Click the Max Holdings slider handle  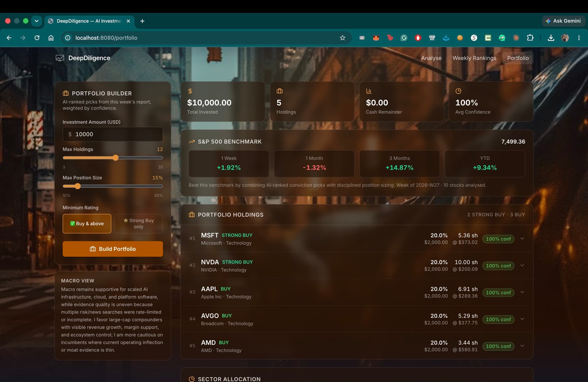pos(115,158)
